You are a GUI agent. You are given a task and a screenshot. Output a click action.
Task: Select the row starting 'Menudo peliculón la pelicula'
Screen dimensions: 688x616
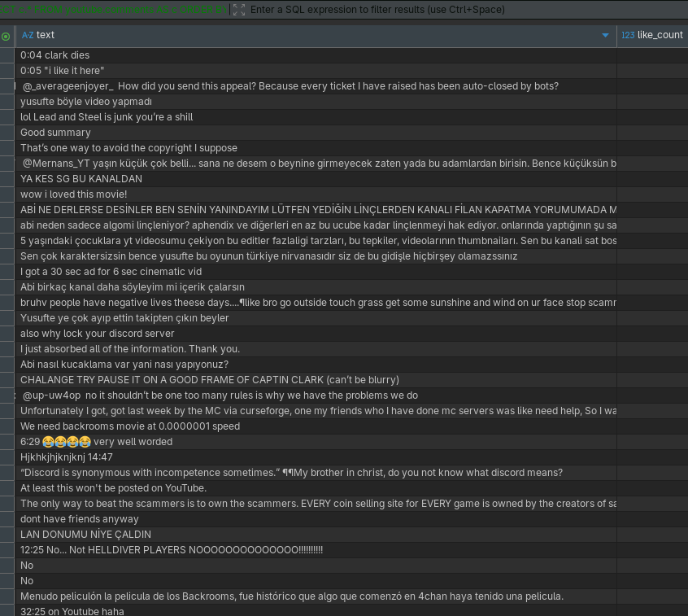[316, 596]
